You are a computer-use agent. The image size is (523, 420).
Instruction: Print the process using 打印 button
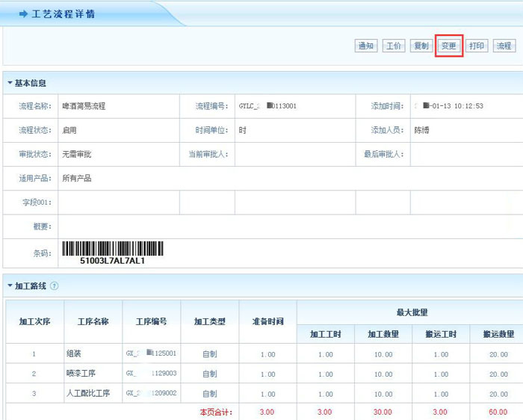[477, 46]
